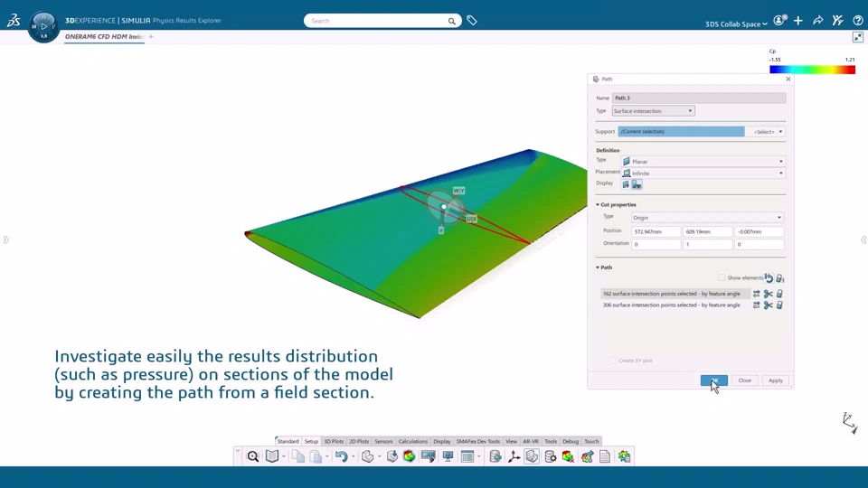Click the tag icon beside search
Viewport: 868px width, 488px height.
pos(472,21)
